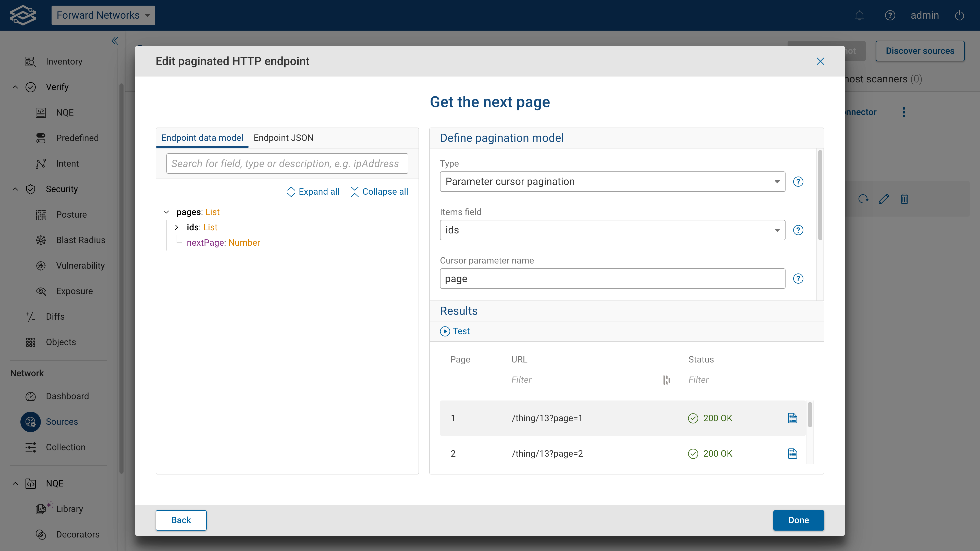Delete the connector using the trash icon
The height and width of the screenshot is (551, 980).
tap(905, 198)
